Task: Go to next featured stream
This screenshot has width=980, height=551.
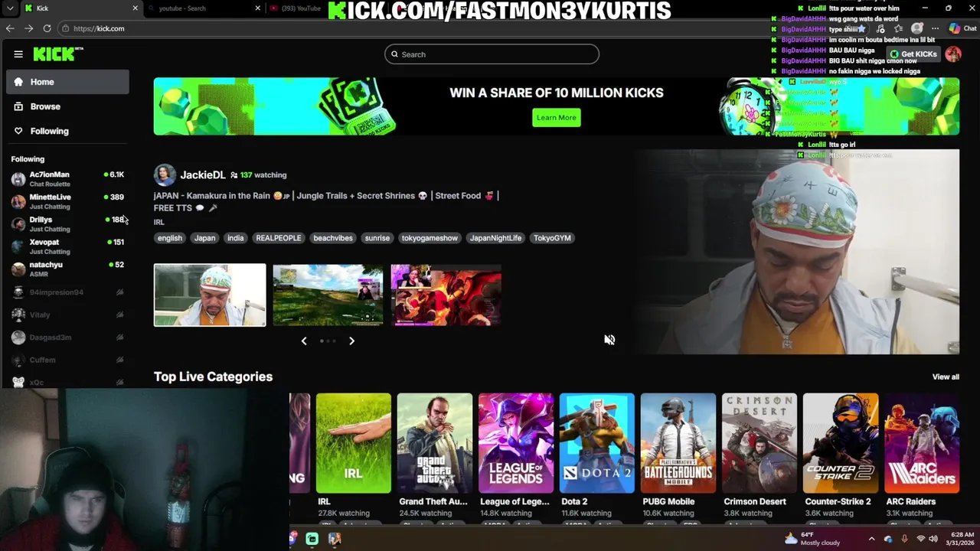Action: click(x=351, y=341)
